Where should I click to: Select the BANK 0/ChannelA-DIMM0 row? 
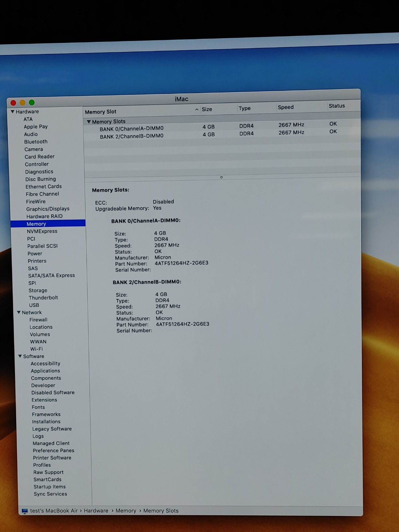coord(222,127)
